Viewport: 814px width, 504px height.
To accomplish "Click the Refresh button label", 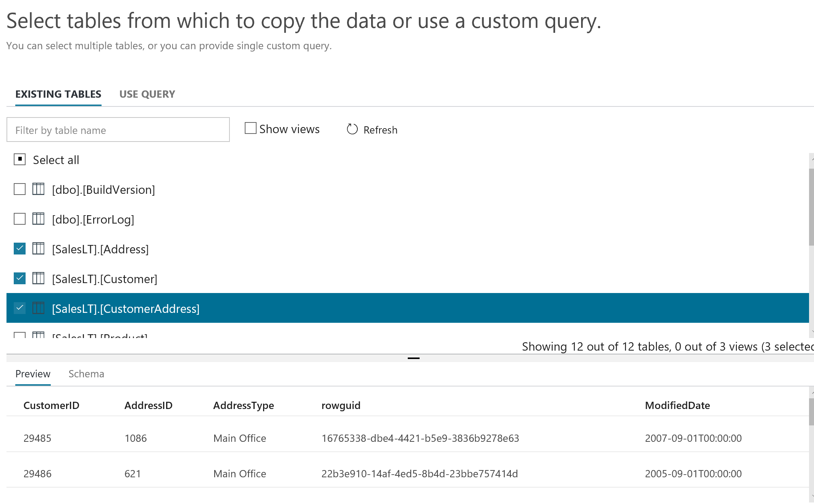I will pyautogui.click(x=380, y=130).
